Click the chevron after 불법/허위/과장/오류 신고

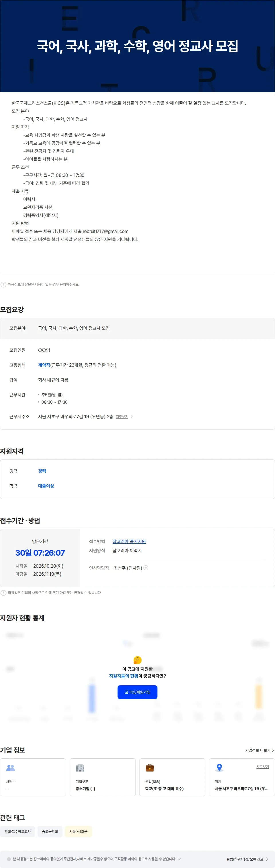[x=267, y=859]
